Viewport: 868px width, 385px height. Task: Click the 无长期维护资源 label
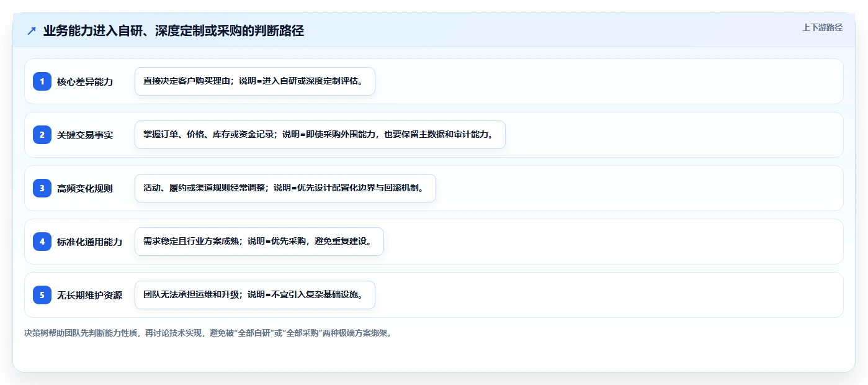[x=90, y=295]
